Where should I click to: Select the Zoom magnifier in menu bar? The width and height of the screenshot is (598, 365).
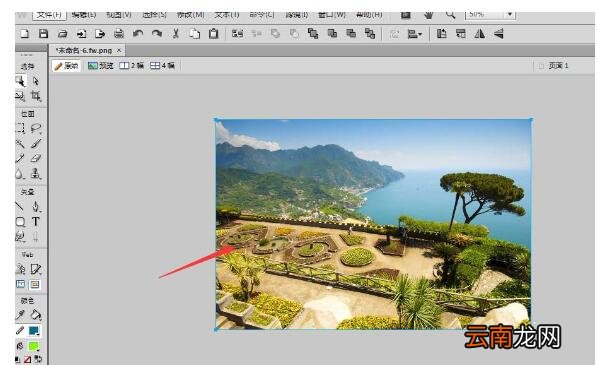coord(450,14)
